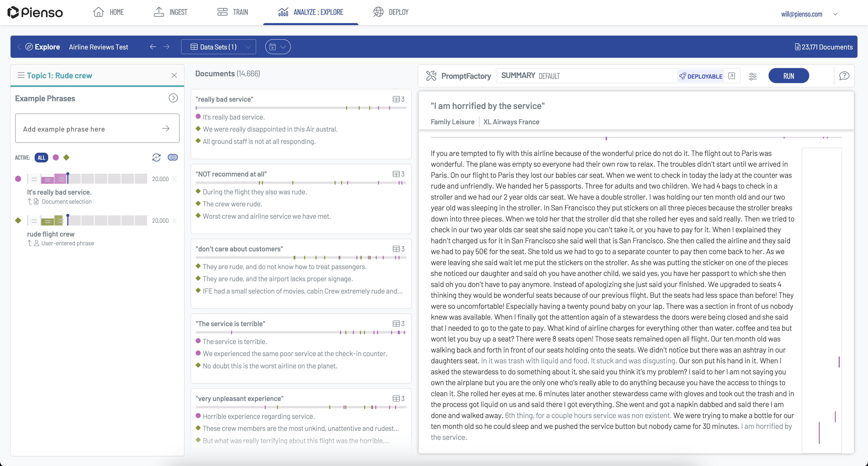The height and width of the screenshot is (466, 868).
Task: Submit example phrase with arrow icon
Action: coord(166,128)
